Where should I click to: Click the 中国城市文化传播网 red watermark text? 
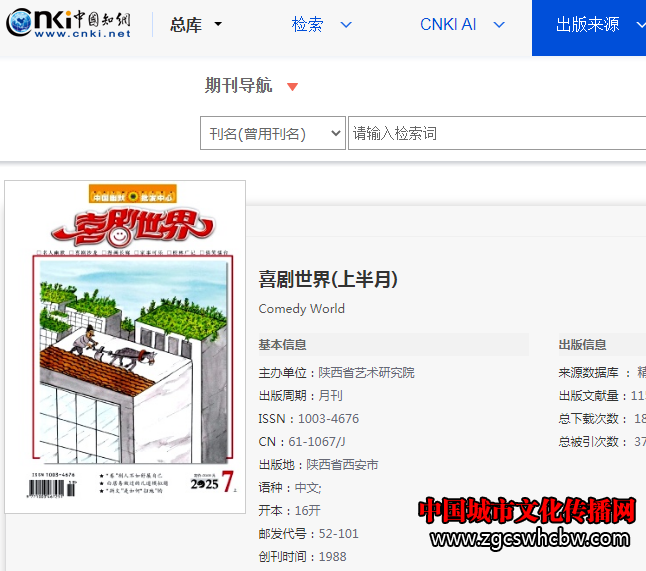click(x=527, y=511)
